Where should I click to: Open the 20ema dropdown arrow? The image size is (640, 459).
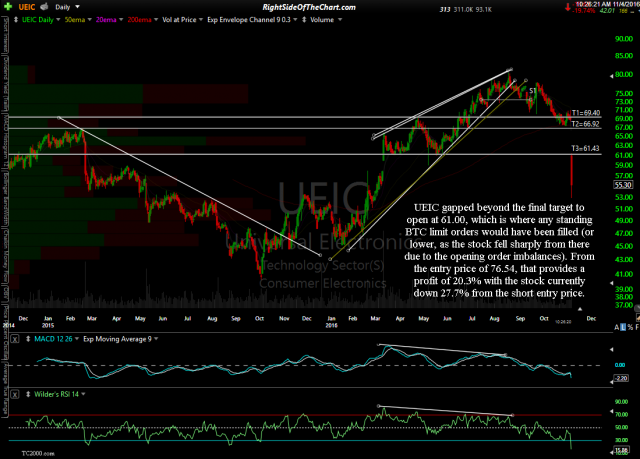click(121, 20)
